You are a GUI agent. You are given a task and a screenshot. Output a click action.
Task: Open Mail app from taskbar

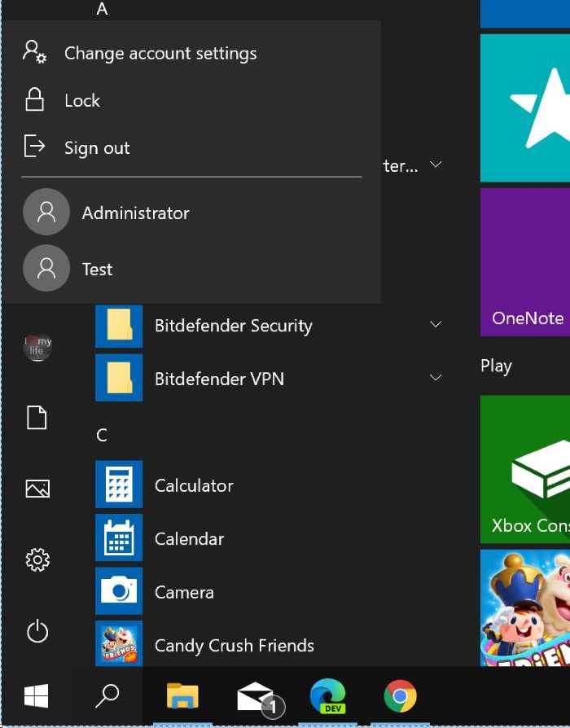(260, 699)
